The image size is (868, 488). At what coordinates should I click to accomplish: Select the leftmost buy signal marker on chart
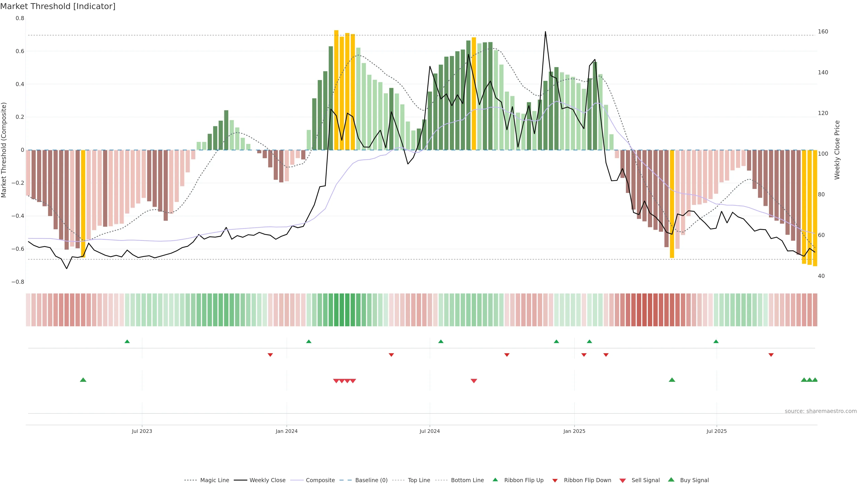(x=83, y=380)
